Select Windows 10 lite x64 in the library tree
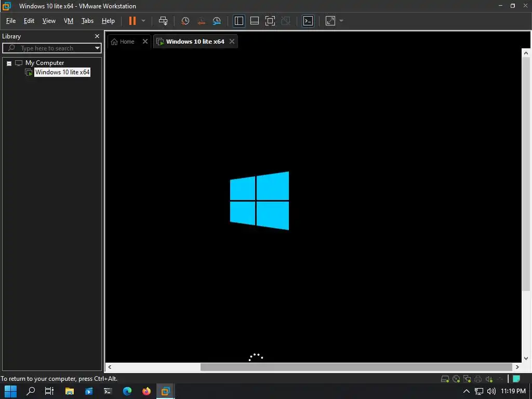Viewport: 532px width, 399px height. [x=62, y=72]
